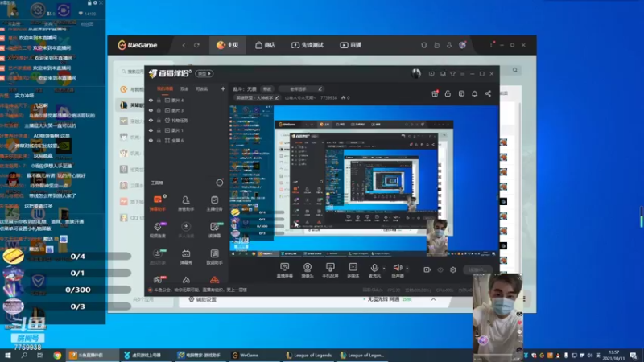Open the 主页 tab in WeGame
The image size is (644, 362).
[x=228, y=45]
